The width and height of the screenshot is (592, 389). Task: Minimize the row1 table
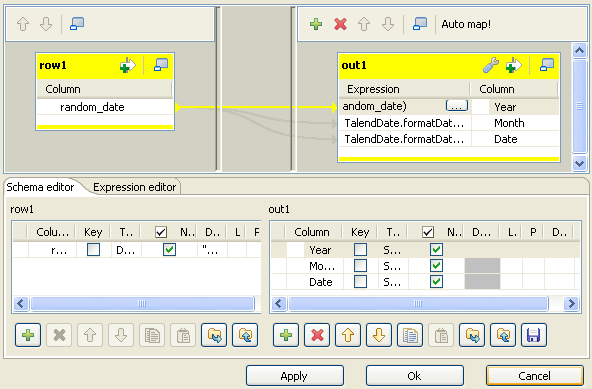pos(161,65)
